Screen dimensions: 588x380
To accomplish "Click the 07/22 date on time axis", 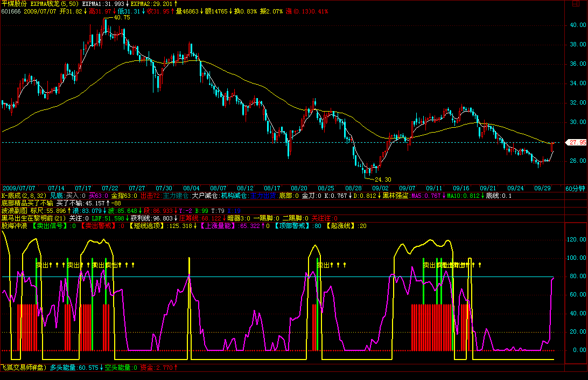I will (110, 188).
